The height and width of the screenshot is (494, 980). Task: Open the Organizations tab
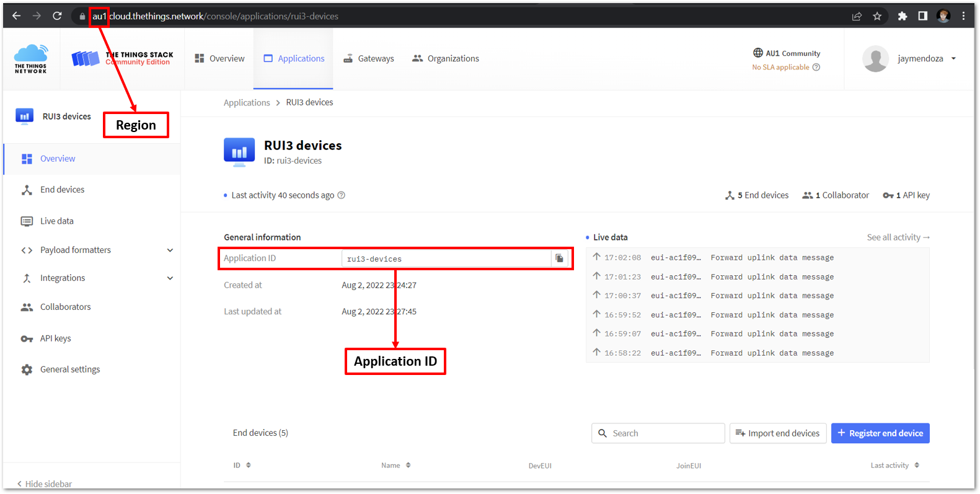(x=446, y=59)
